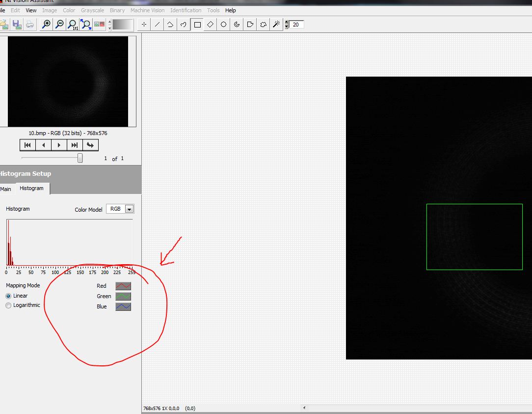Open the Tools menu
Screen dimensions: 532x414
213,10
